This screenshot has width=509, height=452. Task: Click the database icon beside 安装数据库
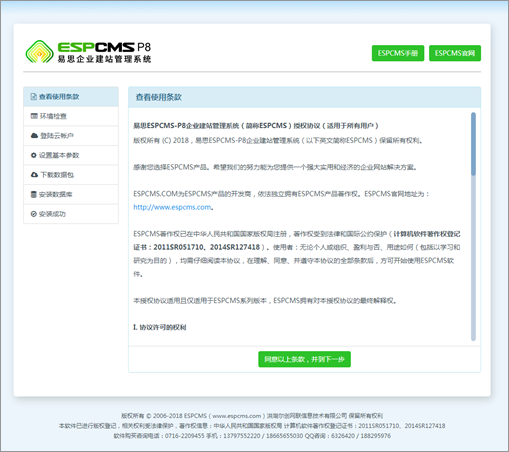coord(33,194)
